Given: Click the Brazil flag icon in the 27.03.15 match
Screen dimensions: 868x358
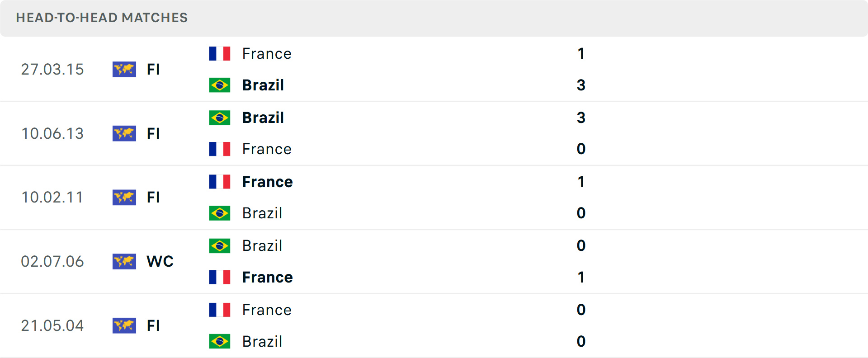Looking at the screenshot, I should pyautogui.click(x=220, y=85).
